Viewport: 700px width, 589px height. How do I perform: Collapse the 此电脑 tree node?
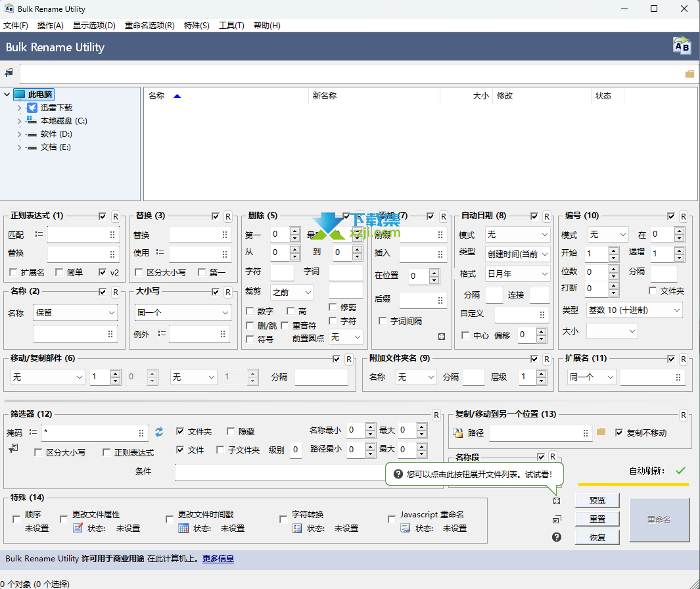pyautogui.click(x=7, y=94)
